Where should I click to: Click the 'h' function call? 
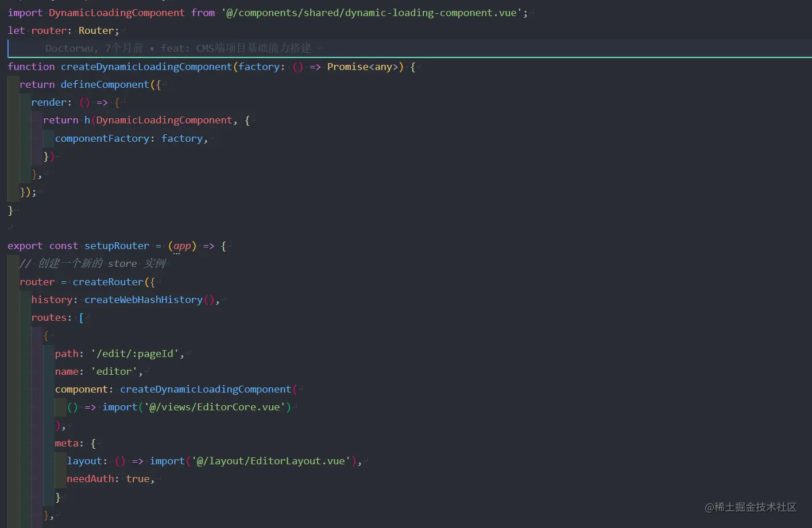(87, 120)
